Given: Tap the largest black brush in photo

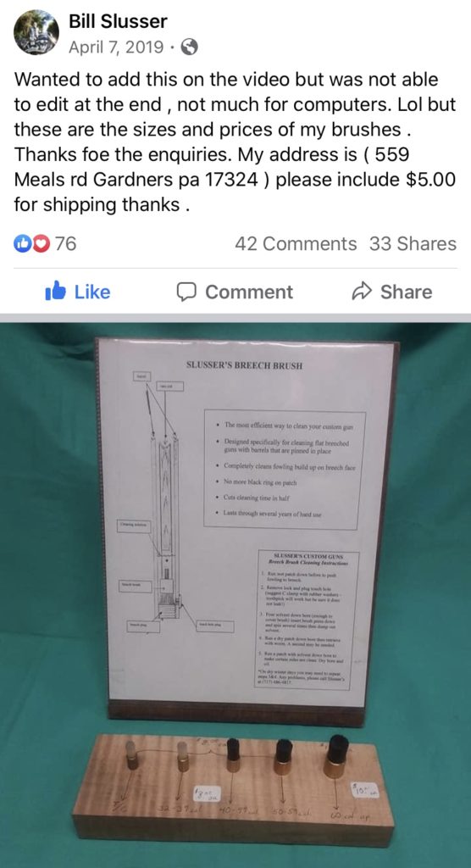Looking at the screenshot, I should pos(337,756).
